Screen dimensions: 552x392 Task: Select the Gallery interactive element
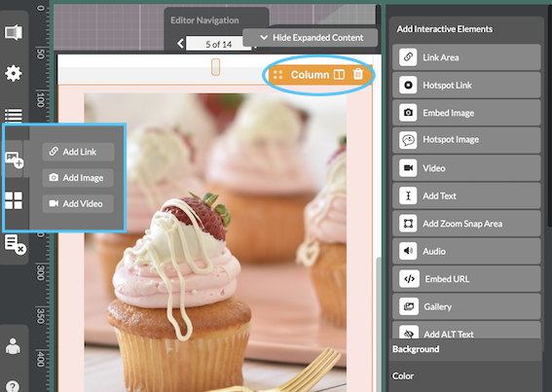tap(466, 306)
